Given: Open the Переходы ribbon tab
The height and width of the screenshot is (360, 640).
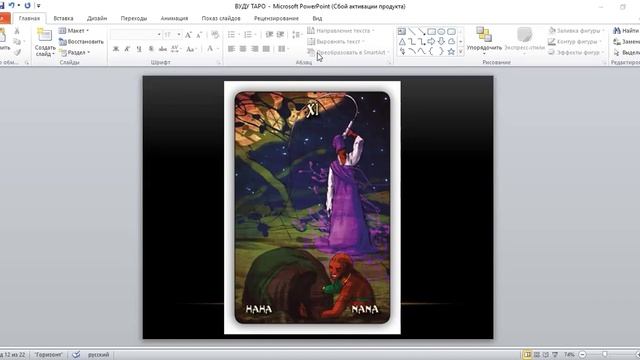Looking at the screenshot, I should (133, 18).
